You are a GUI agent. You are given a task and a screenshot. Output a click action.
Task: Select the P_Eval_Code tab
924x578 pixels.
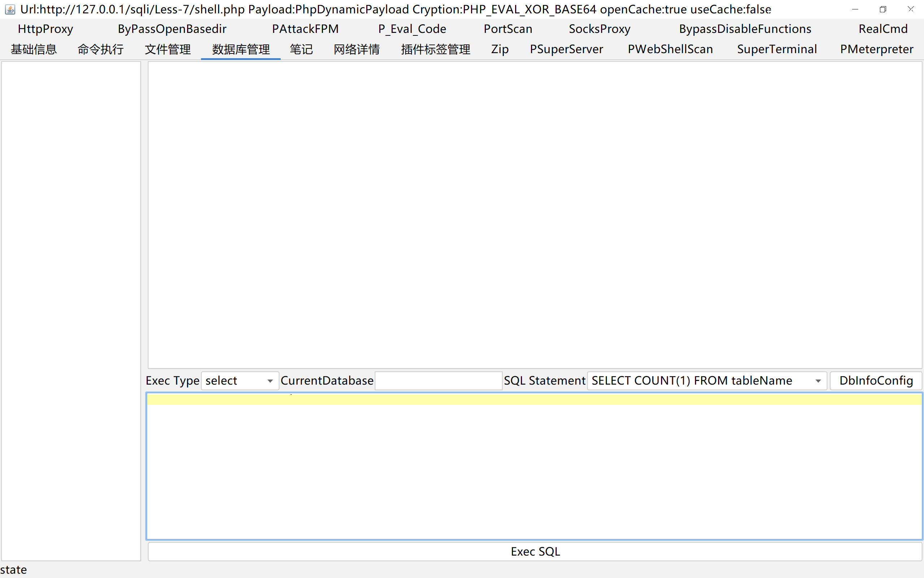coord(412,29)
